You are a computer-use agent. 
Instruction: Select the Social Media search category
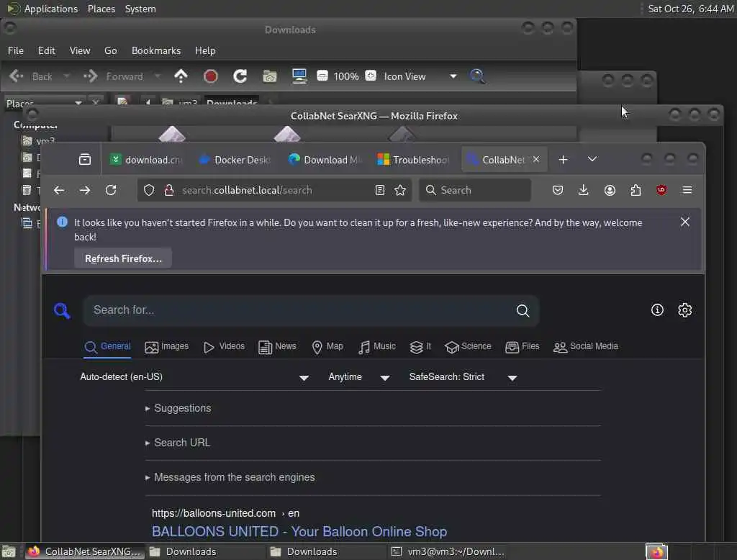[x=586, y=346]
